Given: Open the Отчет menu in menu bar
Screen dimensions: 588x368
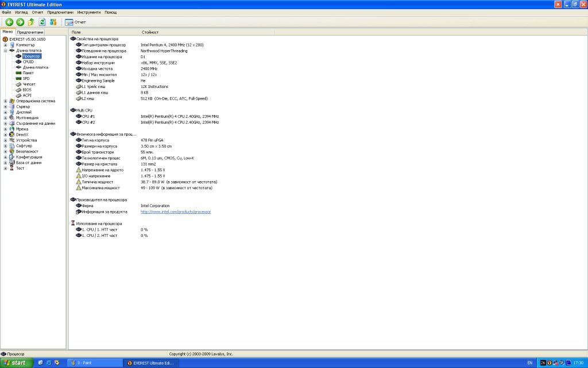Looking at the screenshot, I should (37, 13).
